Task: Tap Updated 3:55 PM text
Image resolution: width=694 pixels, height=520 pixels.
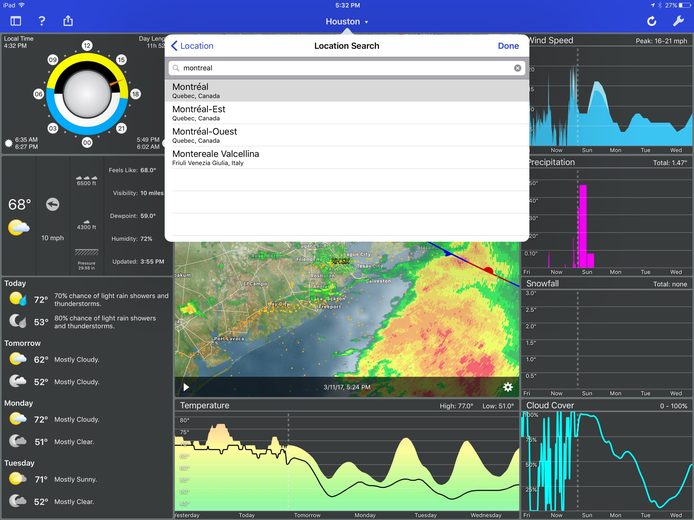Action: pyautogui.click(x=138, y=262)
